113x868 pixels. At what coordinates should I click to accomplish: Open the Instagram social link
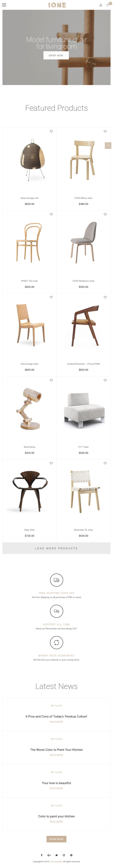[64, 855]
